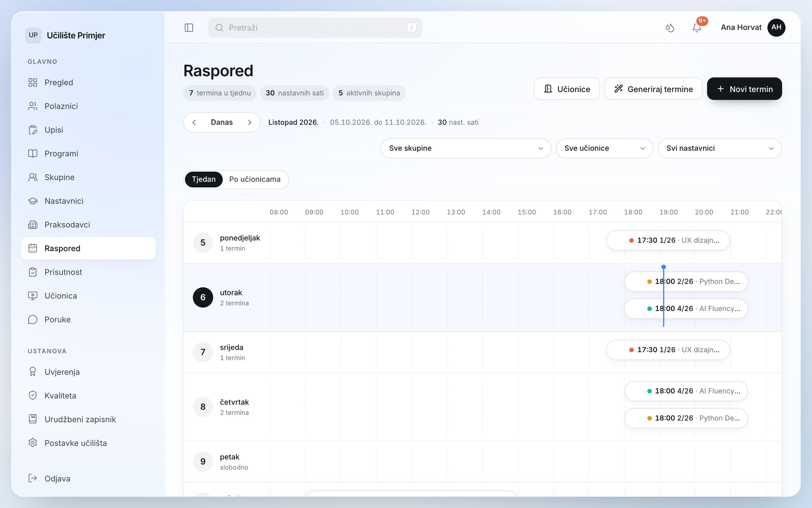Open Monday 17:30 UX dizajn session
Image resolution: width=812 pixels, height=508 pixels.
coord(668,240)
